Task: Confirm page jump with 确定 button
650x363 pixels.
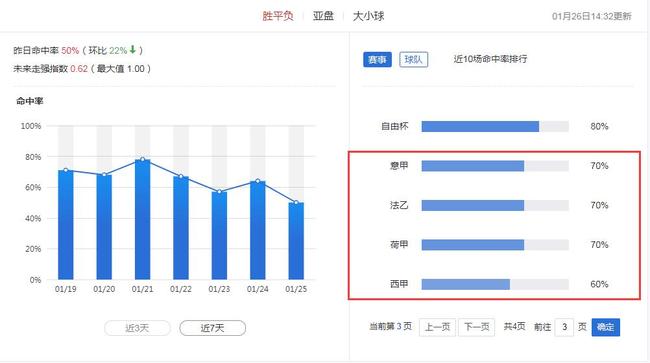Action: point(606,327)
